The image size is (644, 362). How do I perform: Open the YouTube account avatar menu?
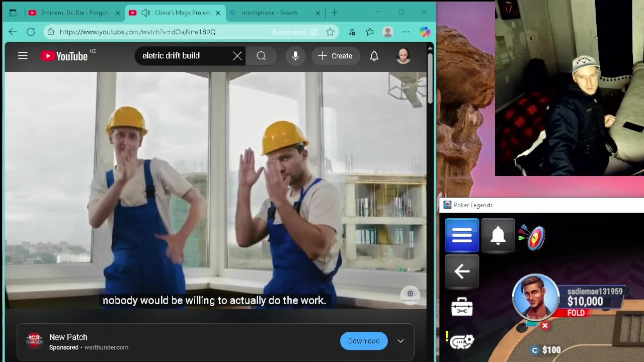coord(403,56)
